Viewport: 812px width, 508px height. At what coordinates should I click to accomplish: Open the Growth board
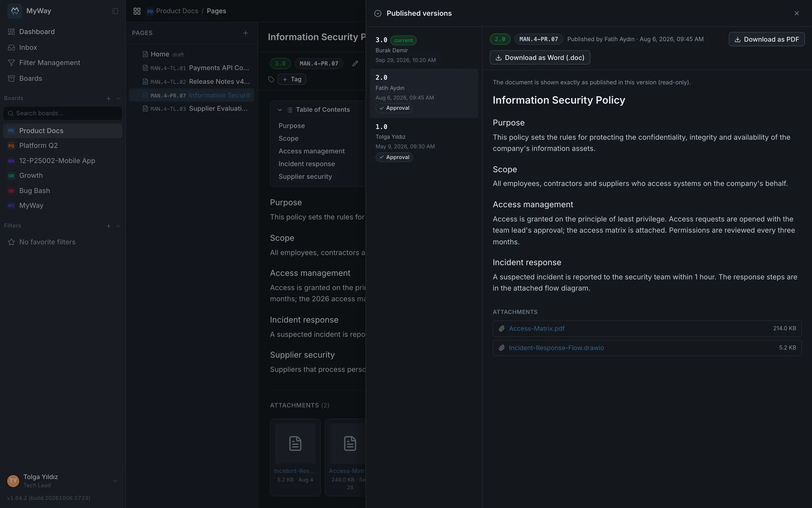pos(63,176)
